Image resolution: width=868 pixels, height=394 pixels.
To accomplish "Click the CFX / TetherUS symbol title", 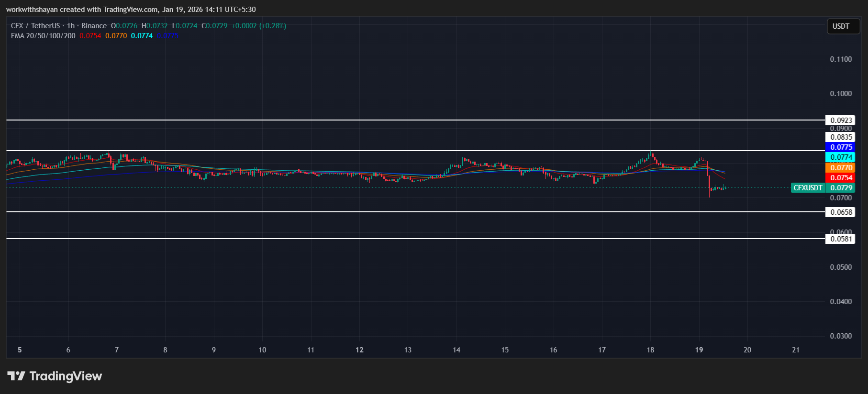I will [x=35, y=26].
